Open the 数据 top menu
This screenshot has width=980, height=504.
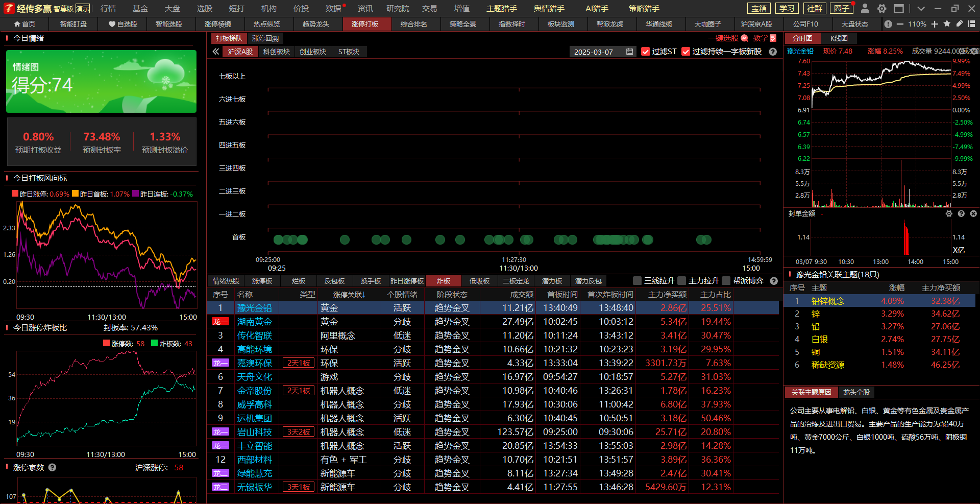pos(333,8)
